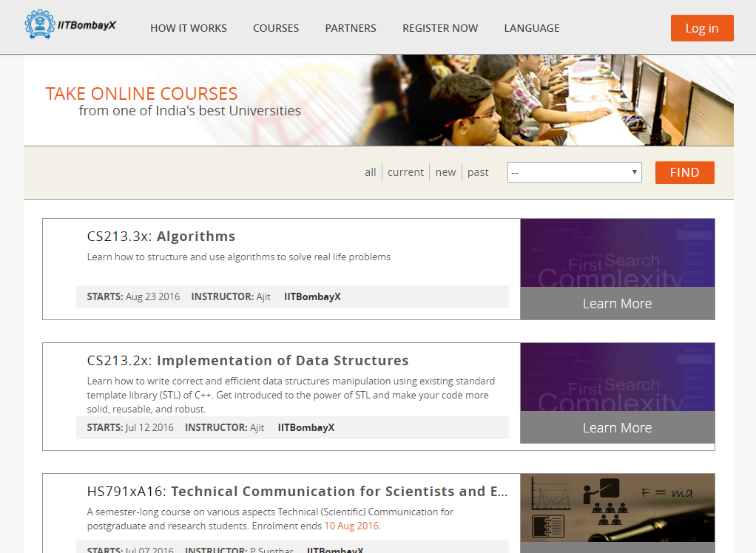Click the Algorithms course description text
Viewport: 756px width, 553px height.
click(x=239, y=257)
